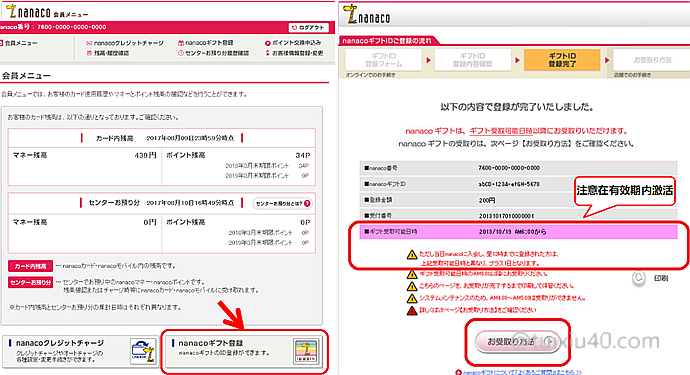Click the 登録金額 200円 value
690x375 pixels.
[x=487, y=200]
